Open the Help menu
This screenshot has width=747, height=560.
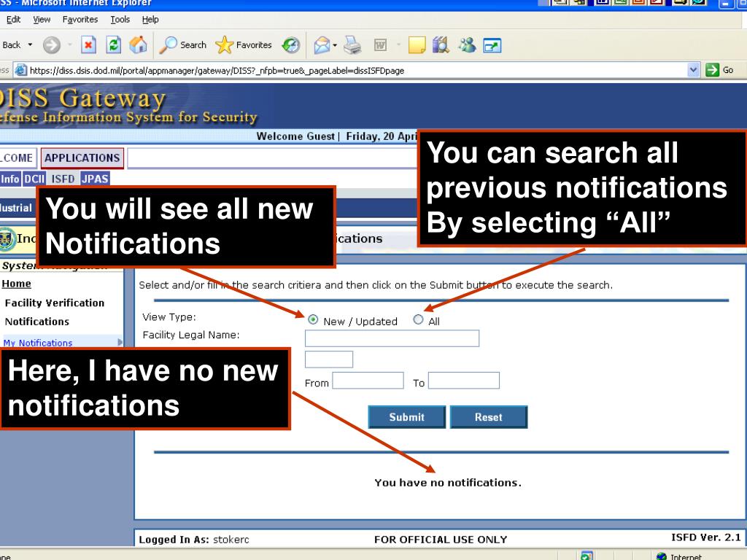pyautogui.click(x=150, y=20)
